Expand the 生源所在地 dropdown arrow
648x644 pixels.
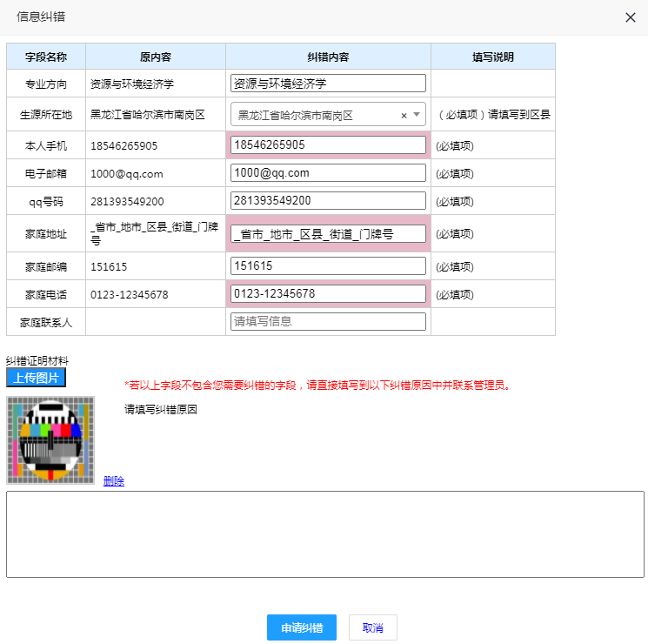tap(417, 115)
